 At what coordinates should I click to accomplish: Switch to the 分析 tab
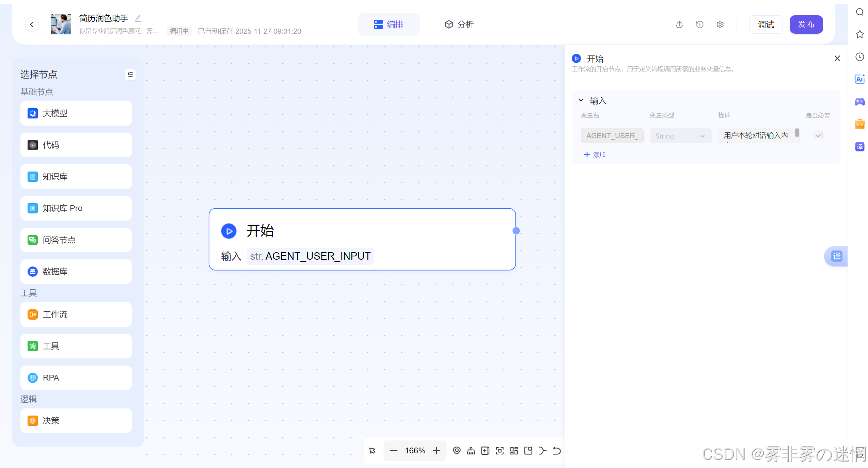tap(459, 25)
